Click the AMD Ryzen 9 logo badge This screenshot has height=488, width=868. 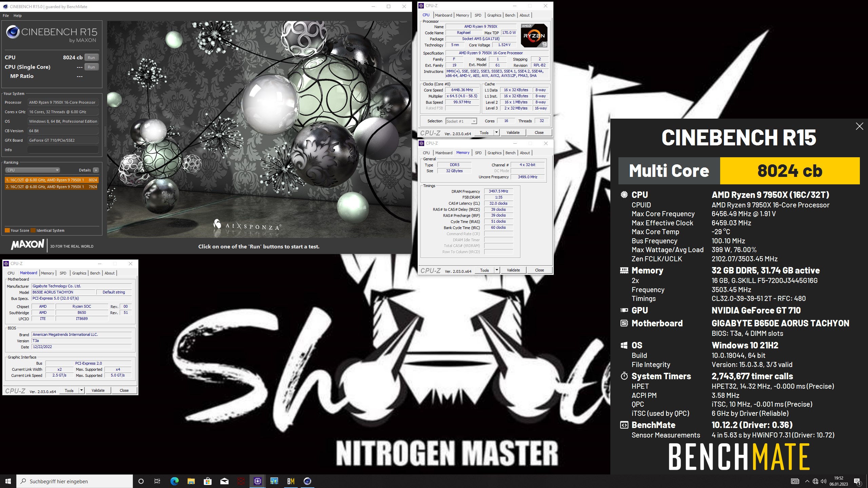(x=534, y=36)
